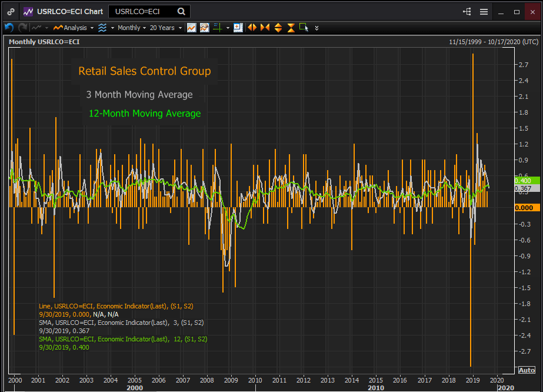Open the related items tree icon
Viewport: 543px width, 392px height.
[x=468, y=11]
